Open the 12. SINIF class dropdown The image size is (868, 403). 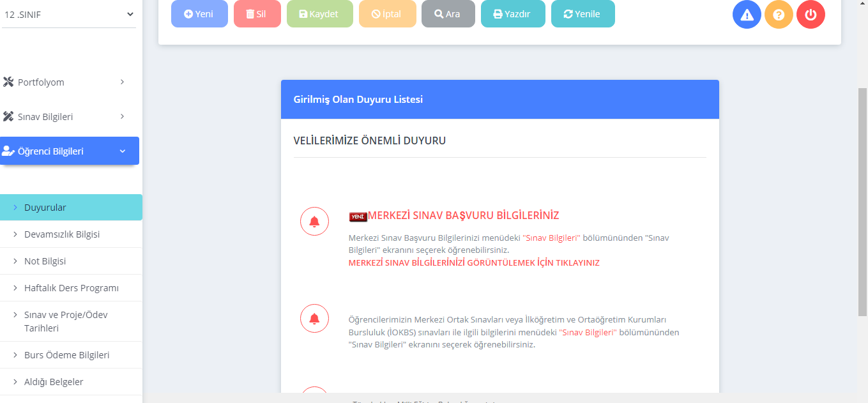[x=69, y=14]
